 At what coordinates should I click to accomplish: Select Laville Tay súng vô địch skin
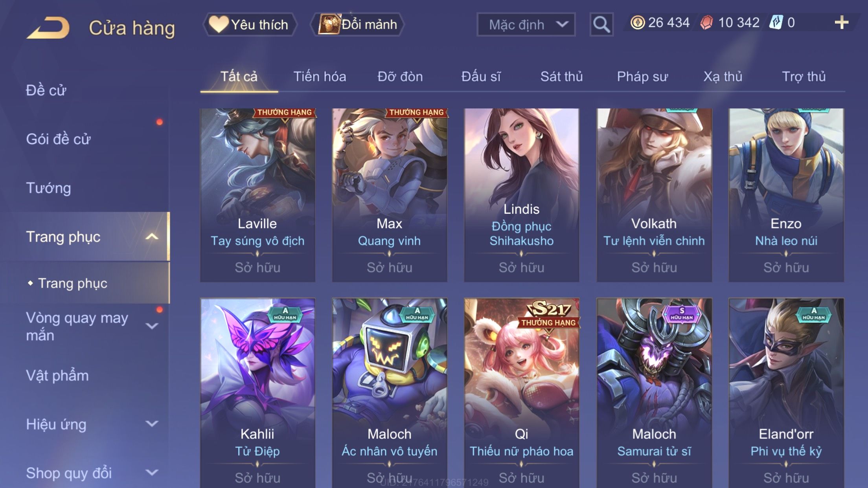tap(257, 195)
